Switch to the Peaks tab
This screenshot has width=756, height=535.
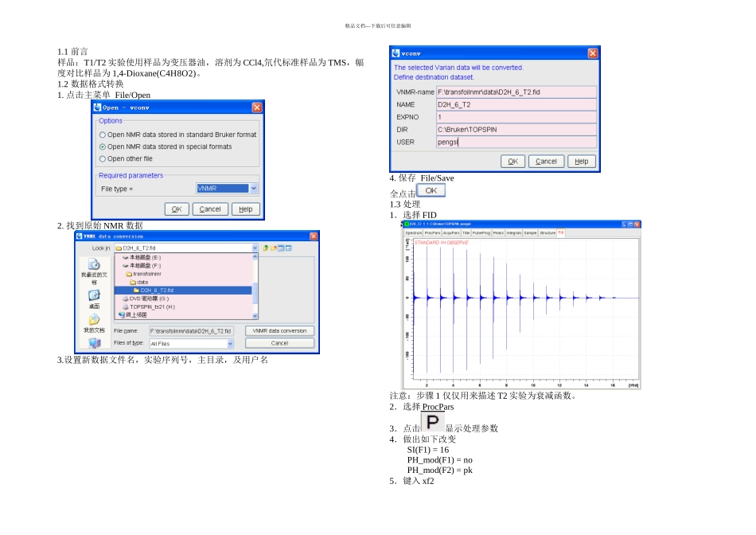(498, 232)
